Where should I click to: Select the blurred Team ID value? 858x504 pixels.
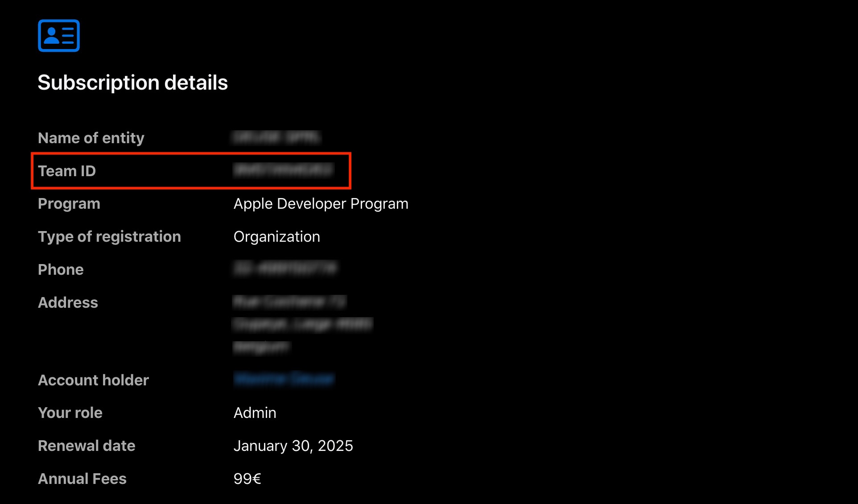(283, 170)
